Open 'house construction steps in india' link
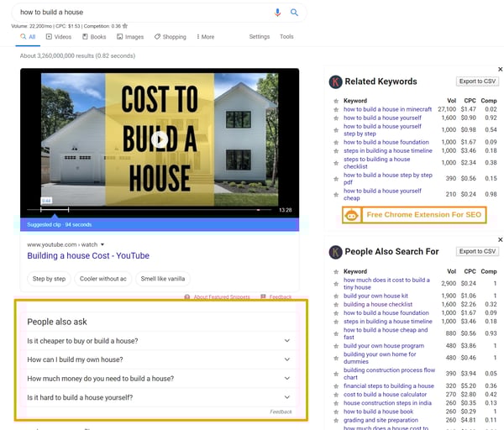Image resolution: width=504 pixels, height=430 pixels. 387,403
